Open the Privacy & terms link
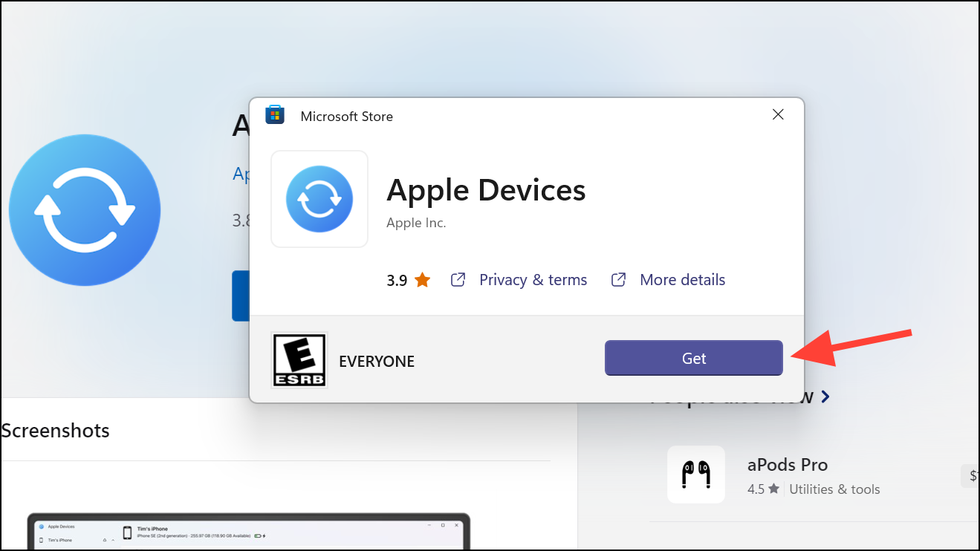The height and width of the screenshot is (551, 980). (x=533, y=279)
